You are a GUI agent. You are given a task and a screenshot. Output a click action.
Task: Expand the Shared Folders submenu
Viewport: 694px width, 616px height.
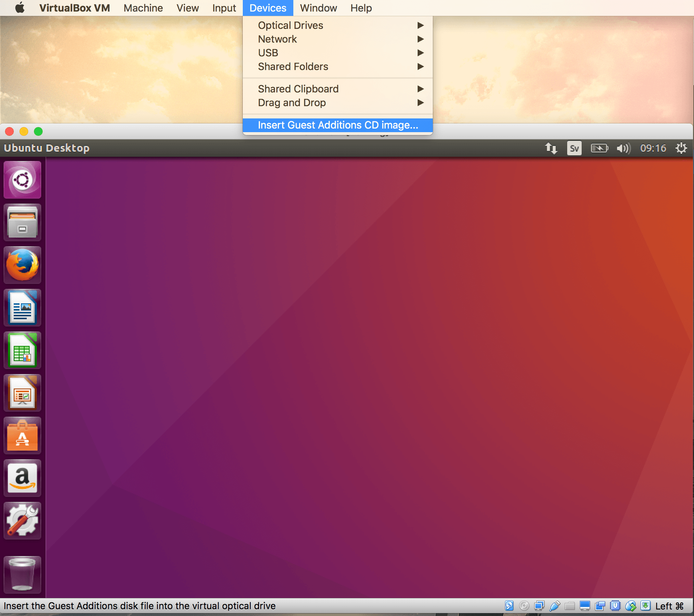(338, 66)
